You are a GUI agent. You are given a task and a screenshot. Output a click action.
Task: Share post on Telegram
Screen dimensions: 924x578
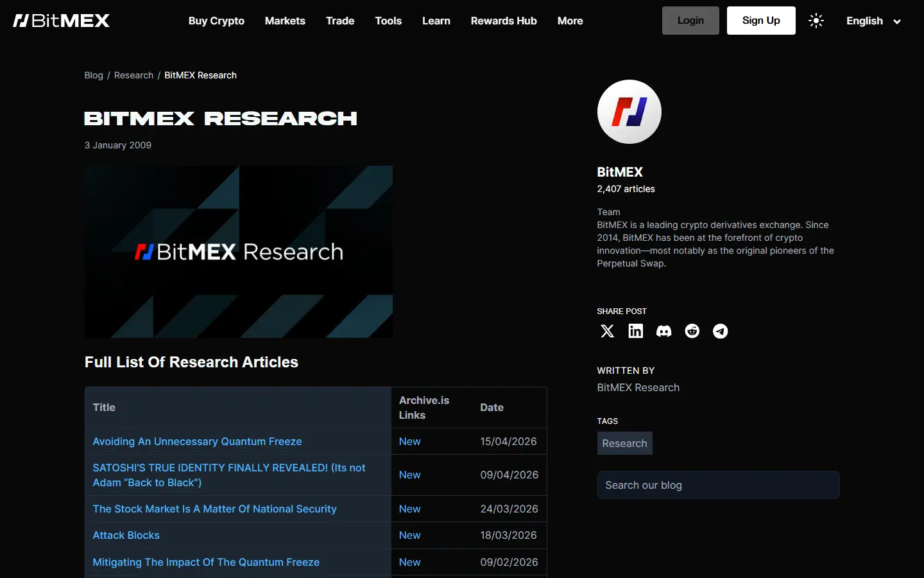coord(720,331)
